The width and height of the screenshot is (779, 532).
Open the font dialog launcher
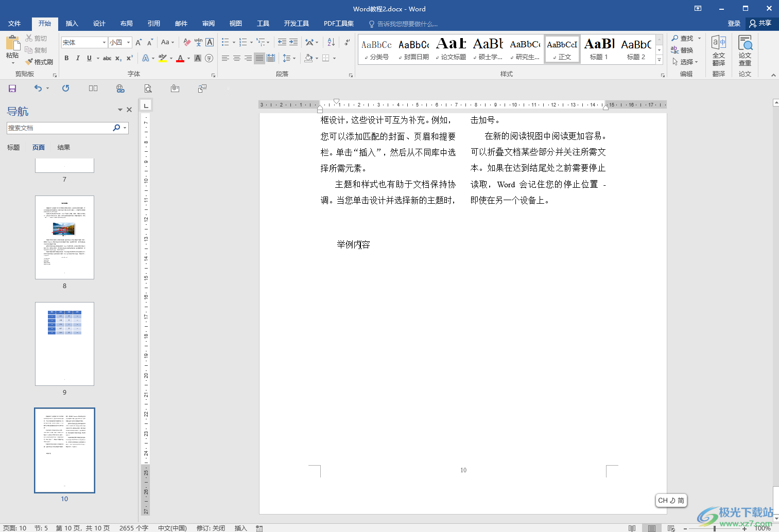[213, 75]
